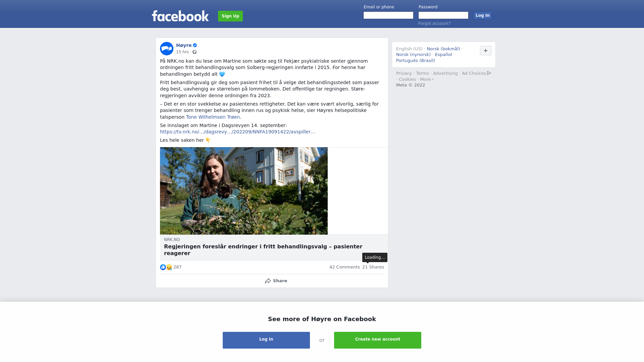644x362 pixels.
Task: Share the post using the Share button
Action: 276,281
